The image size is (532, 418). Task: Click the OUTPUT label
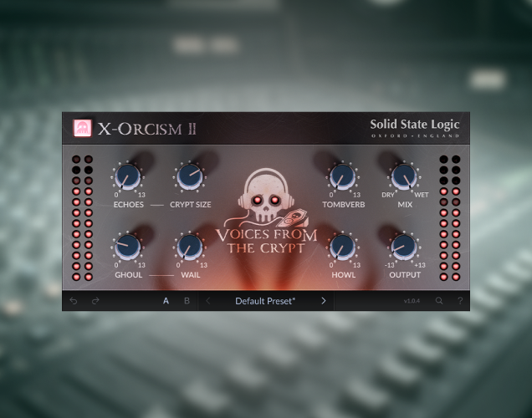point(405,274)
